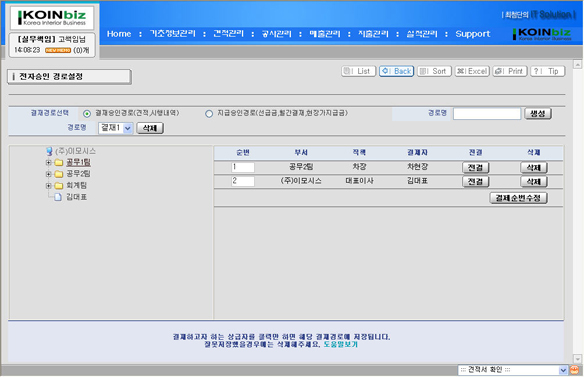Click the 직책 column header
Screen dimensions: 584x377
pos(359,153)
